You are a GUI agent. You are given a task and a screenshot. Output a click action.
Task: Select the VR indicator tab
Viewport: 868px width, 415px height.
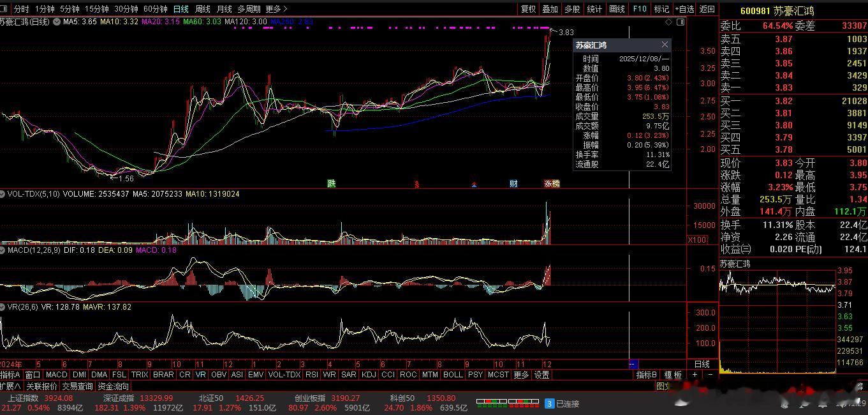coord(201,375)
